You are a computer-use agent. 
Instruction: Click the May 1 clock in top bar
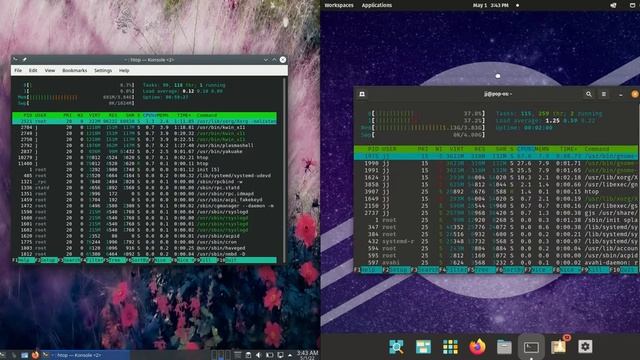(x=491, y=5)
